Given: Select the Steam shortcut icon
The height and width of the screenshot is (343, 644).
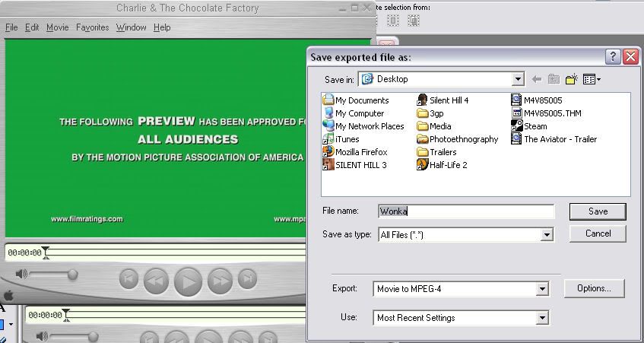Looking at the screenshot, I should coord(516,125).
